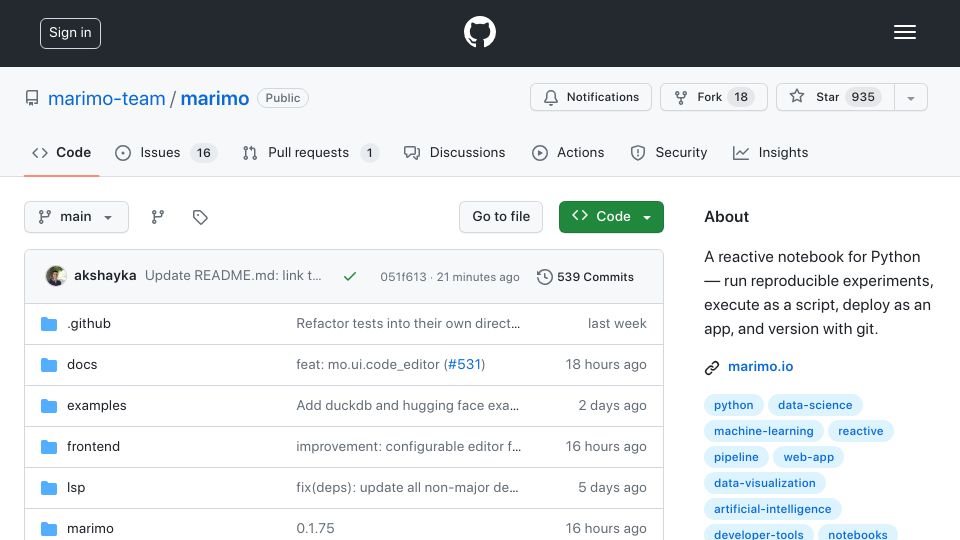Viewport: 960px width, 540px height.
Task: Click the Public visibility badge
Action: pos(283,98)
